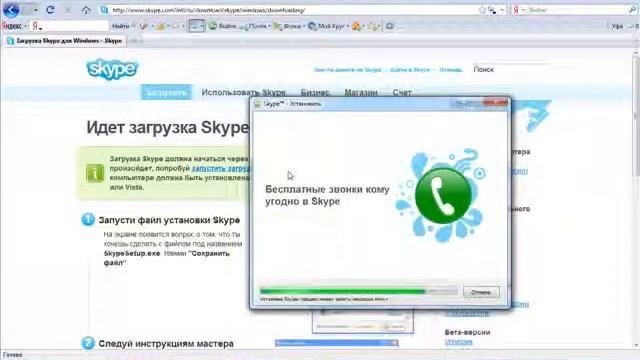The height and width of the screenshot is (360, 640).
Task: Click the Идет загрузка Skype headline
Action: (167, 128)
